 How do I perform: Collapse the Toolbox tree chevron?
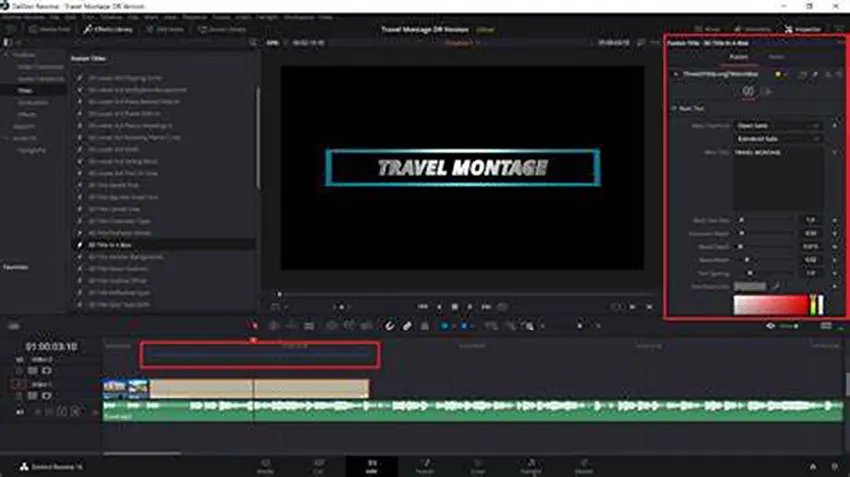pyautogui.click(x=7, y=55)
